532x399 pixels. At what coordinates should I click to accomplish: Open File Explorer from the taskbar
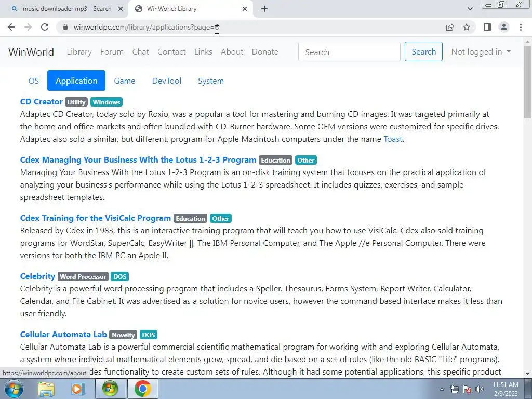46,389
